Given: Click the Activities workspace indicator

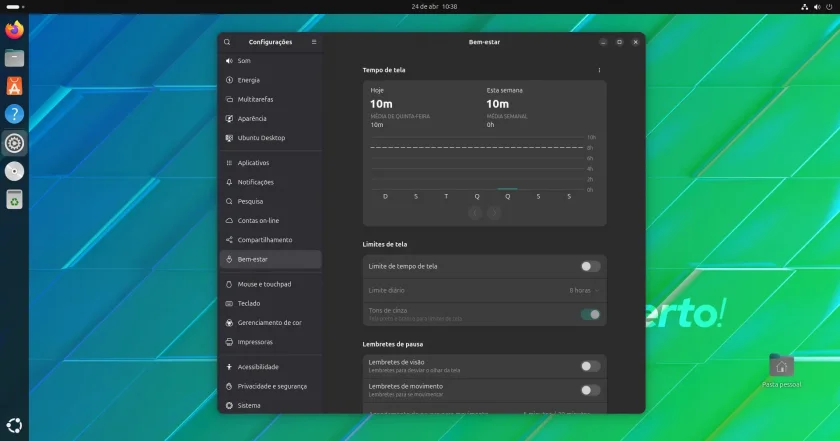Looking at the screenshot, I should pyautogui.click(x=15, y=7).
